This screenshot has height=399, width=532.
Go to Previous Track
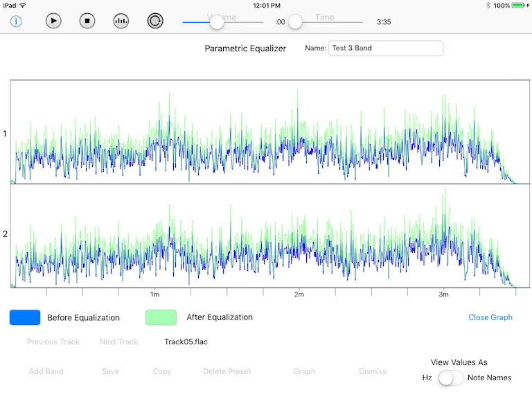tap(53, 342)
